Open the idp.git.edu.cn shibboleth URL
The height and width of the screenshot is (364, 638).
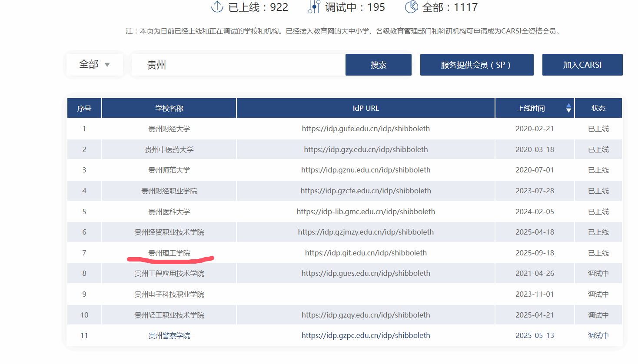[366, 253]
